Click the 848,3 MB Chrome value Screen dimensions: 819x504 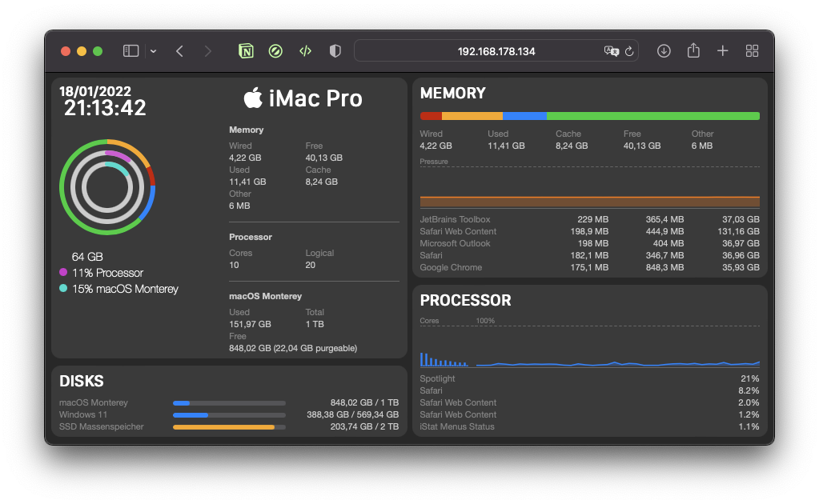point(664,267)
